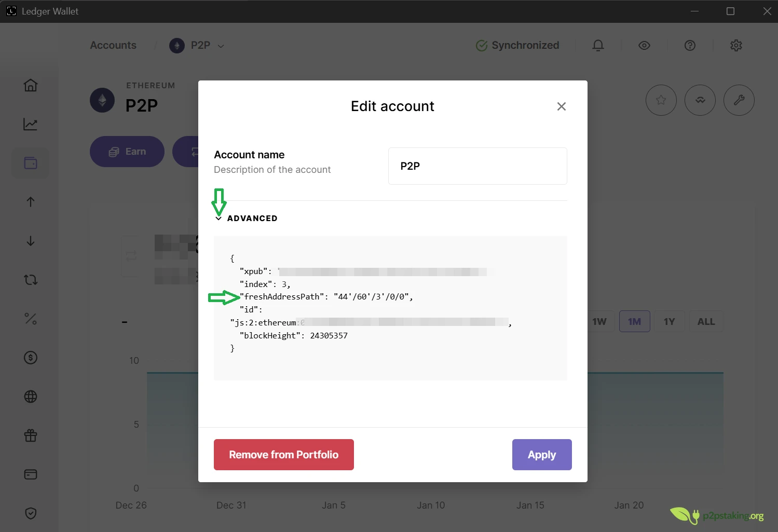Apply the account name changes
The height and width of the screenshot is (532, 778).
(x=541, y=454)
